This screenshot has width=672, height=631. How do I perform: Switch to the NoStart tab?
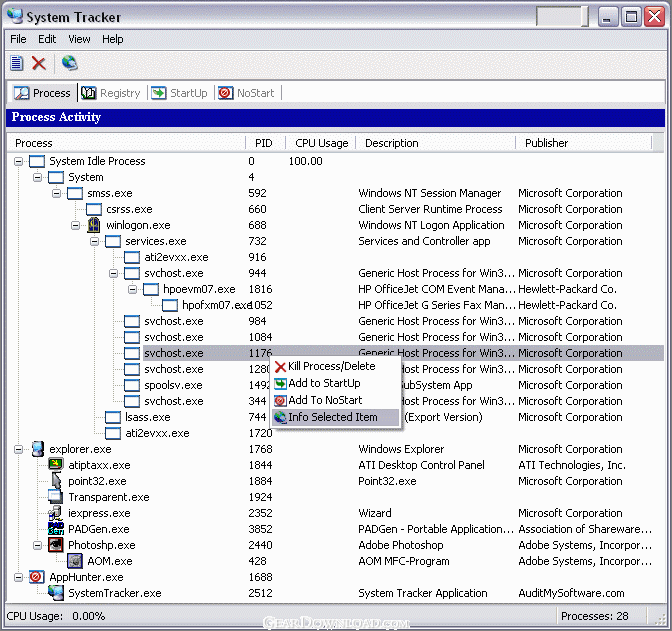(x=246, y=93)
